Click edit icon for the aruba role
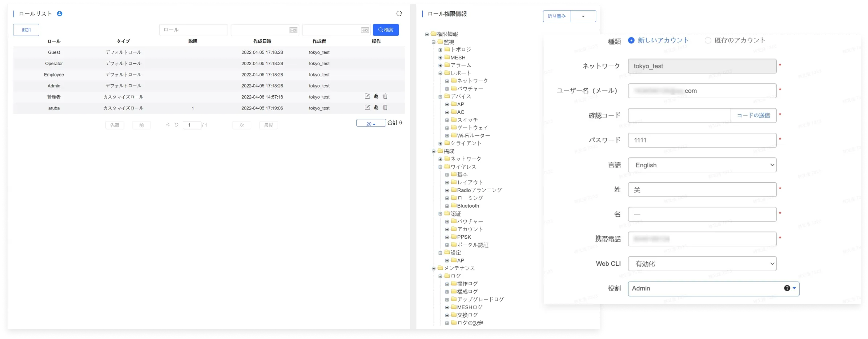Screen dimensions: 868x339 click(367, 108)
